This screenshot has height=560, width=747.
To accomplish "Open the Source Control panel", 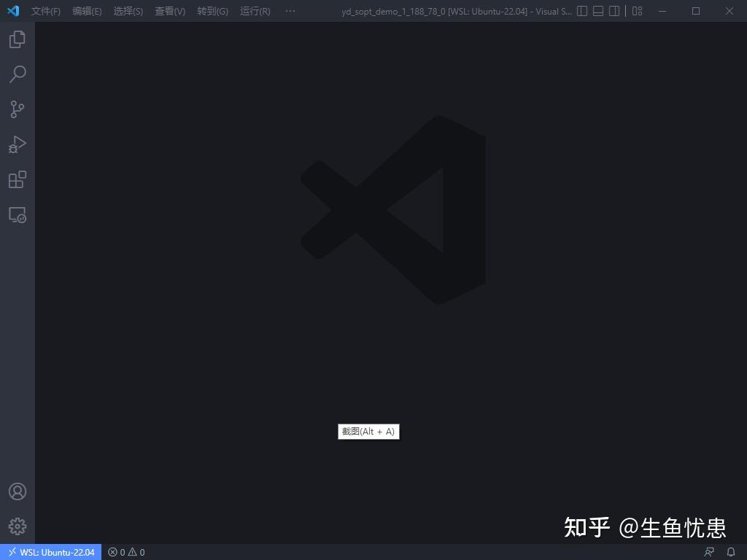I will 17,109.
